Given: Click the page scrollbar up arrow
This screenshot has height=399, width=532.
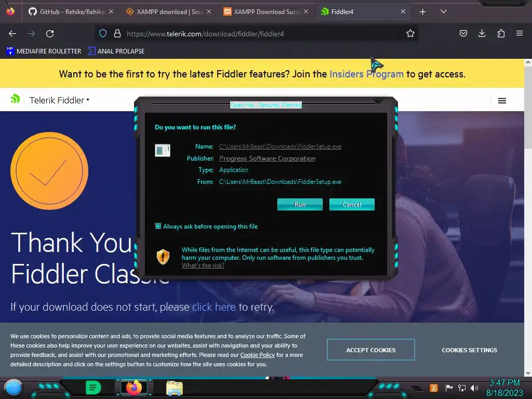Looking at the screenshot, I should point(528,63).
